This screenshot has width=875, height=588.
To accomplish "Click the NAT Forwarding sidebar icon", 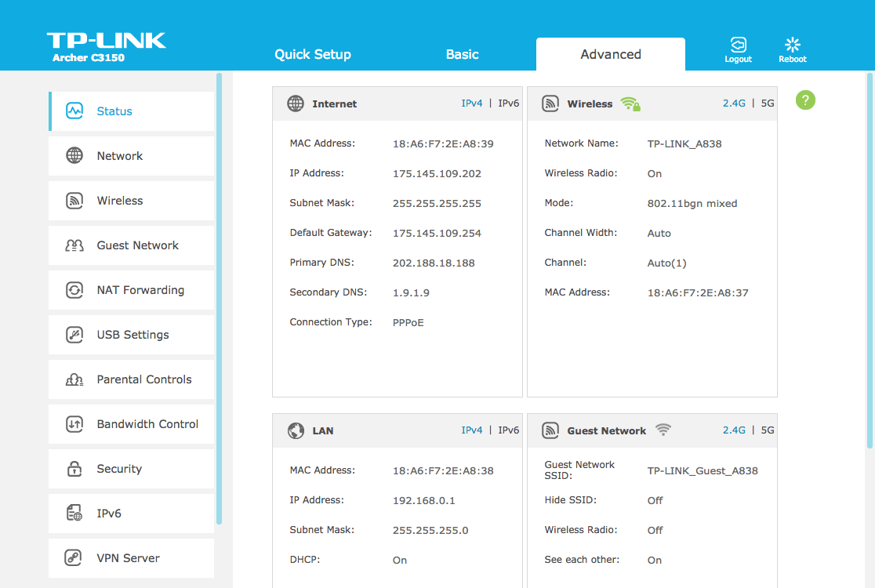I will (x=74, y=290).
